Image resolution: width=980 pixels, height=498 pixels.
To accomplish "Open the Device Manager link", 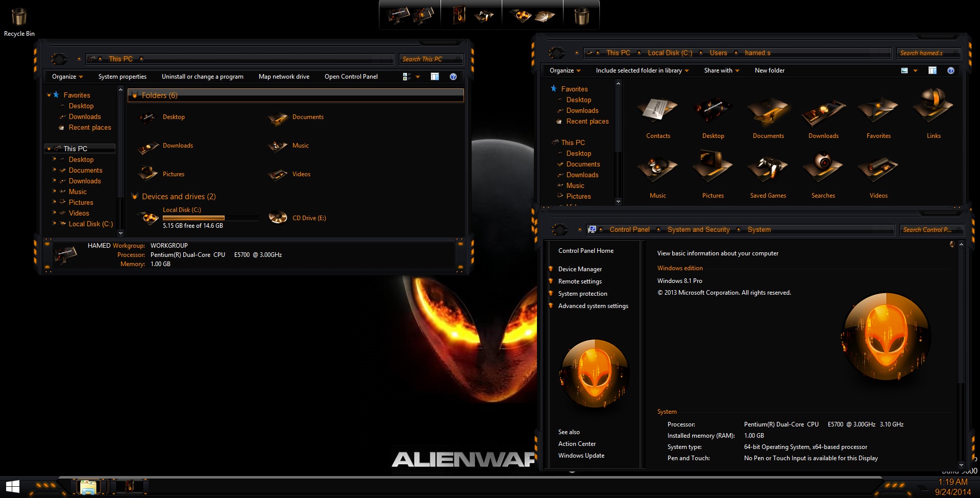I will pos(580,269).
